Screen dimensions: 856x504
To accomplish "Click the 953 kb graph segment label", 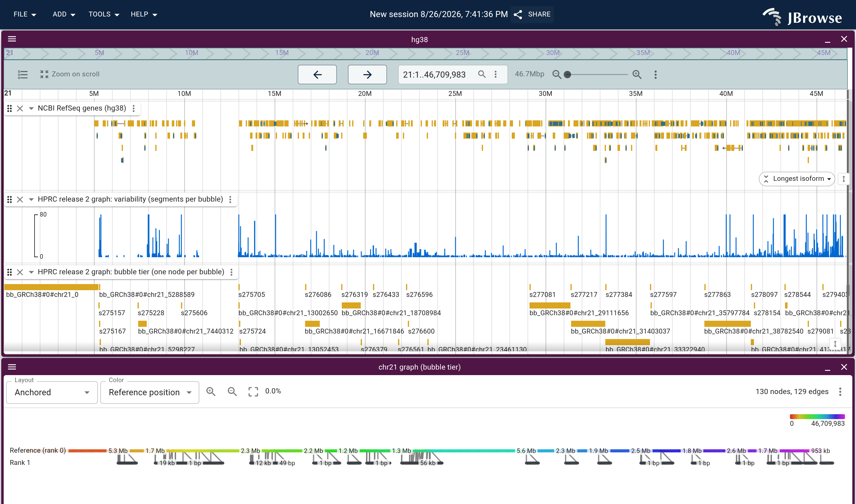I will (820, 451).
